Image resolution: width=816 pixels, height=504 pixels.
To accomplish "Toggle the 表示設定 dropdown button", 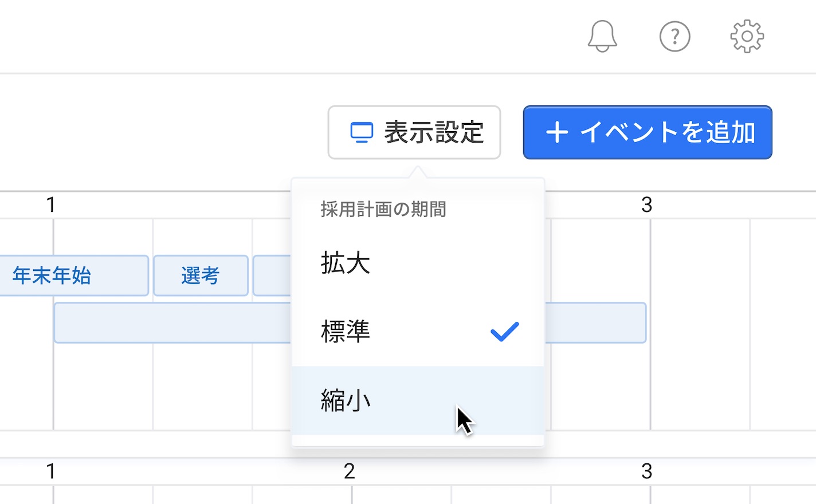I will click(x=414, y=132).
